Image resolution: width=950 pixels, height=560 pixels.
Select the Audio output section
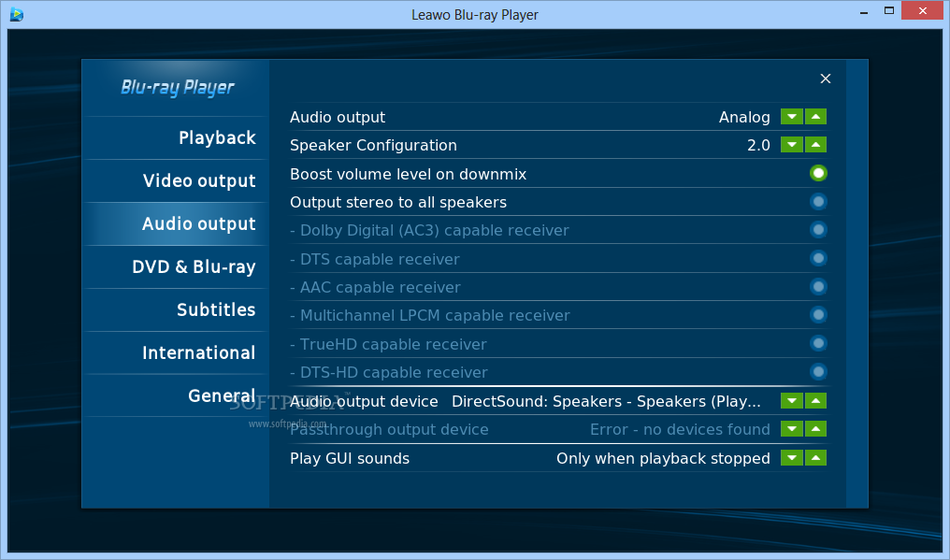[x=177, y=223]
